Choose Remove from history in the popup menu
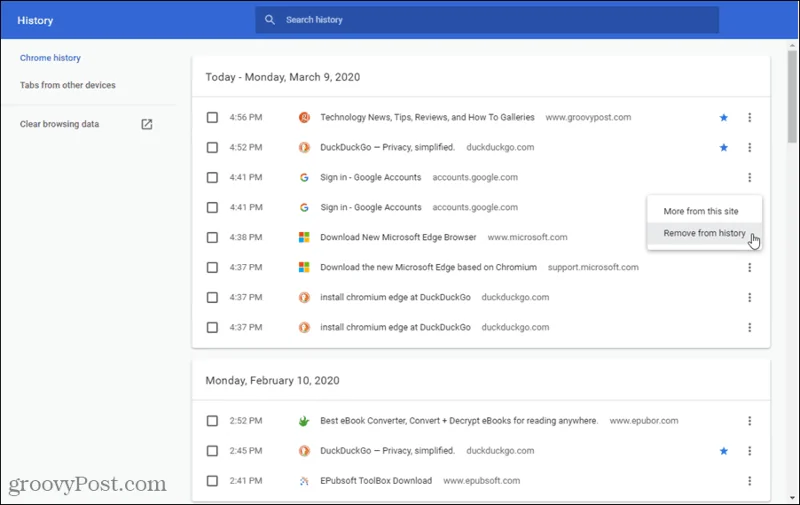The width and height of the screenshot is (800, 505). [x=704, y=233]
